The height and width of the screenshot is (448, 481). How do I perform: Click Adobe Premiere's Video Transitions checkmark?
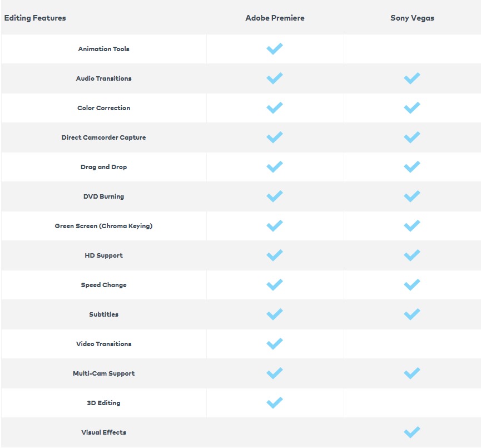[x=275, y=343]
